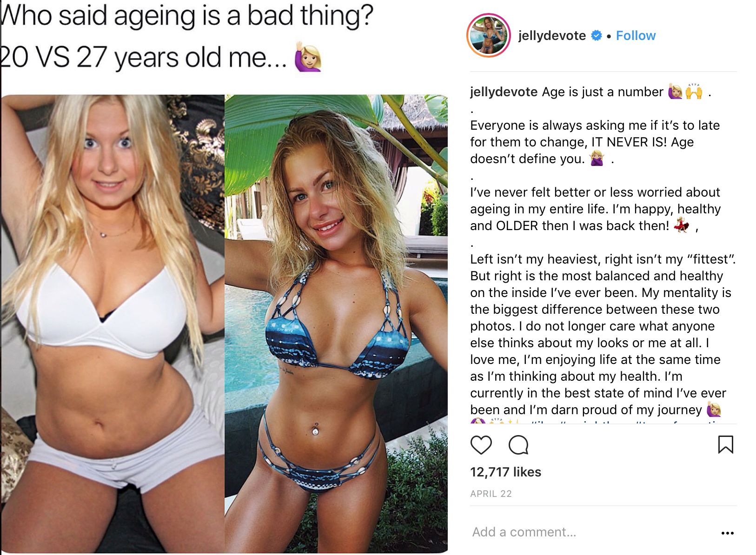The width and height of the screenshot is (756, 555).
Task: Open the three-dot more options menu
Action: [727, 533]
